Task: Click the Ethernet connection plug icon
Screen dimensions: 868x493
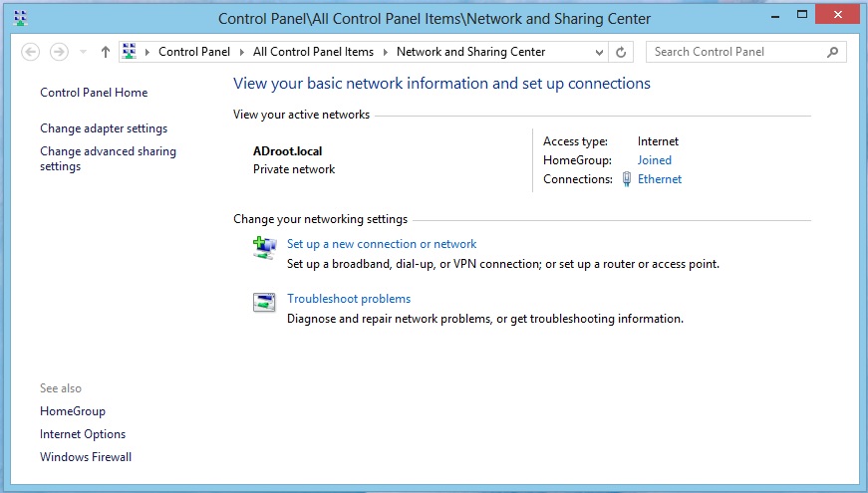Action: (626, 179)
